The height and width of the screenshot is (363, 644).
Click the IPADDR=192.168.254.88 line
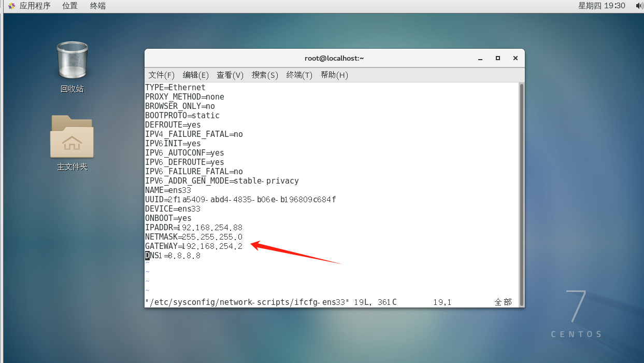194,228
